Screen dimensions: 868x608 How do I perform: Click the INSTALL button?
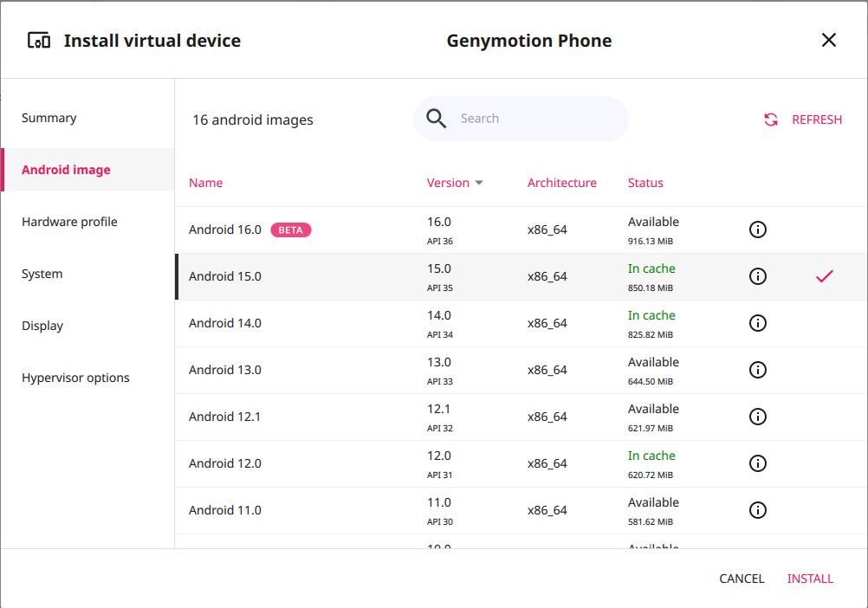[810, 579]
